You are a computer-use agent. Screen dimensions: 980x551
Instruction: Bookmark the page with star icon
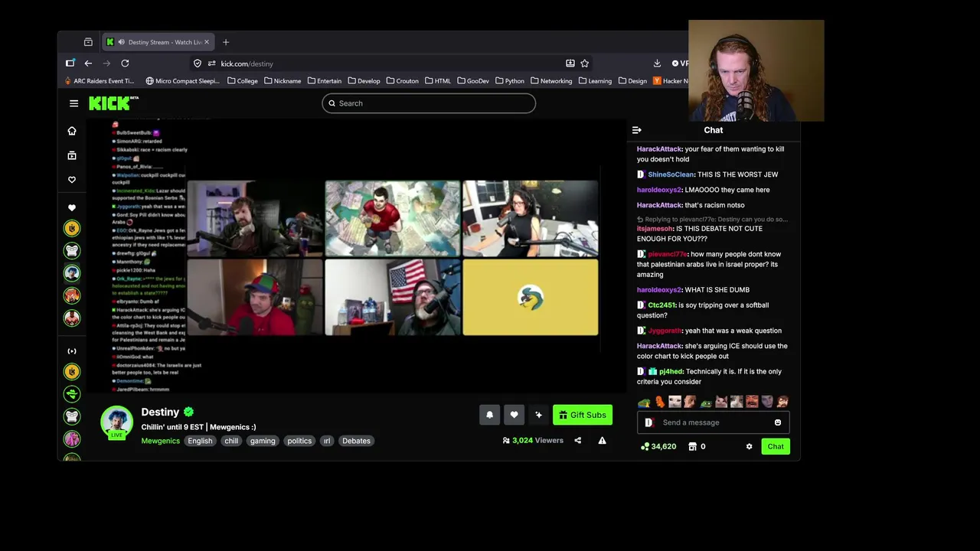point(584,64)
